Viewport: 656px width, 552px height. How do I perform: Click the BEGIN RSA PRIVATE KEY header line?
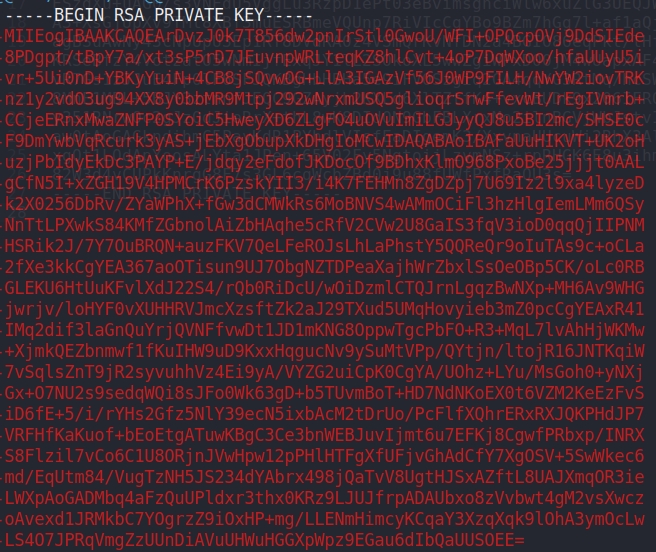159,15
